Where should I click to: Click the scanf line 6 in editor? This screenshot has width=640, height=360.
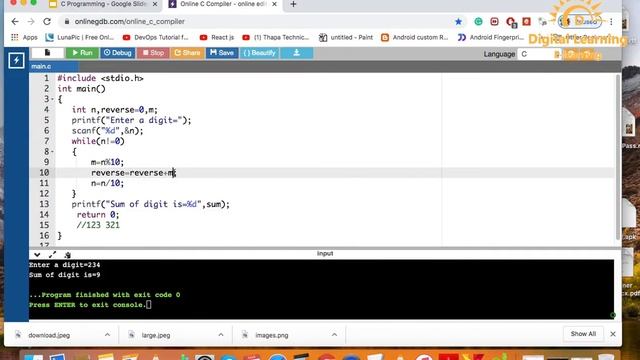(x=107, y=131)
